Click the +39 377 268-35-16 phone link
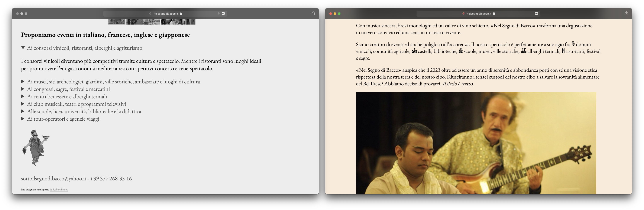Screen dimensions: 644x210 [x=111, y=179]
